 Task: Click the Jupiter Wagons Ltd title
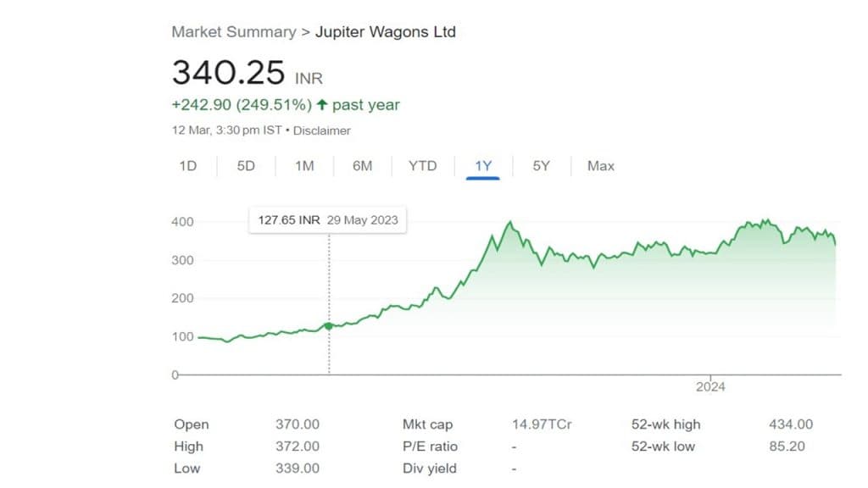tap(386, 32)
